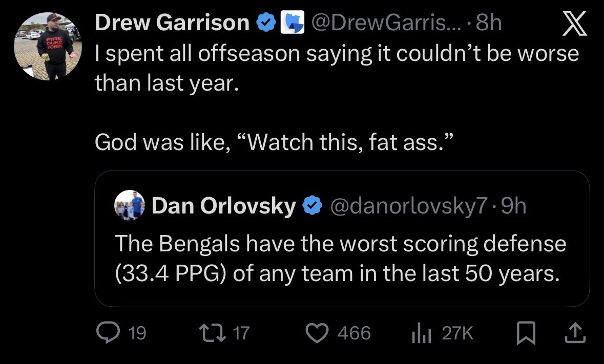Click the 8h timestamp on the tweet

[489, 23]
